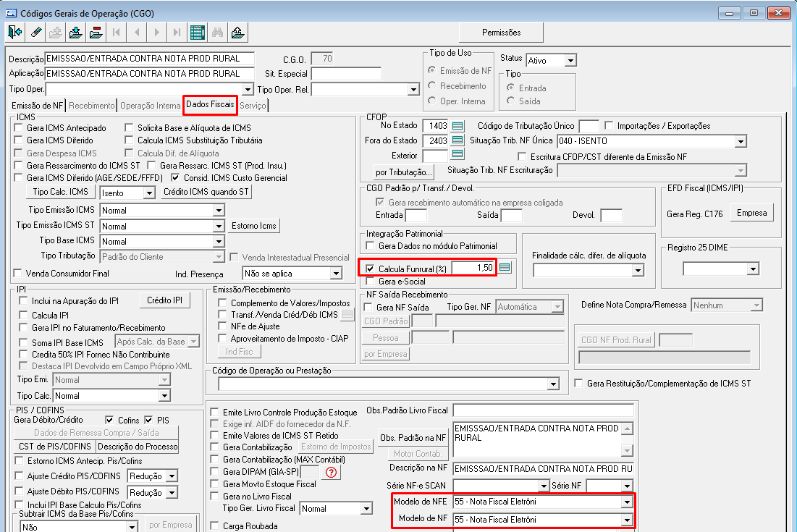
Task: Switch to the Serviço tab
Action: (253, 105)
